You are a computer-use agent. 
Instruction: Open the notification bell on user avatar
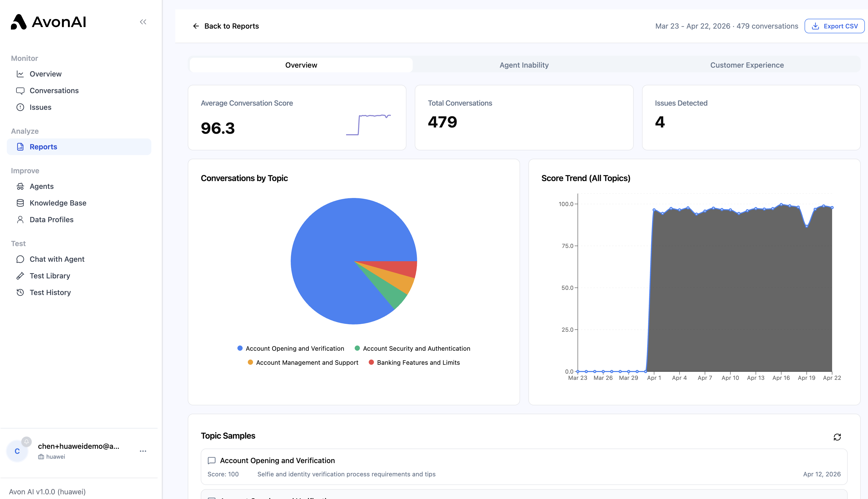(x=26, y=442)
